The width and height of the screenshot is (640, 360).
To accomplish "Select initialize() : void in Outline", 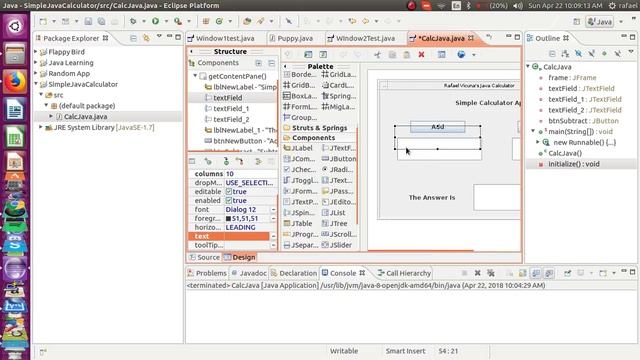I will click(573, 164).
